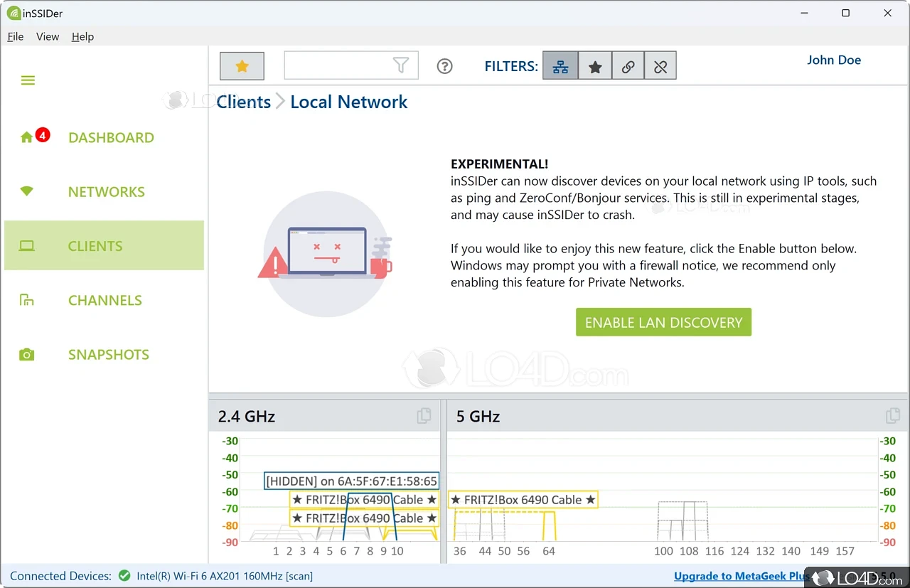Copy the 2.4 GHz chart
Image resolution: width=910 pixels, height=588 pixels.
(424, 416)
